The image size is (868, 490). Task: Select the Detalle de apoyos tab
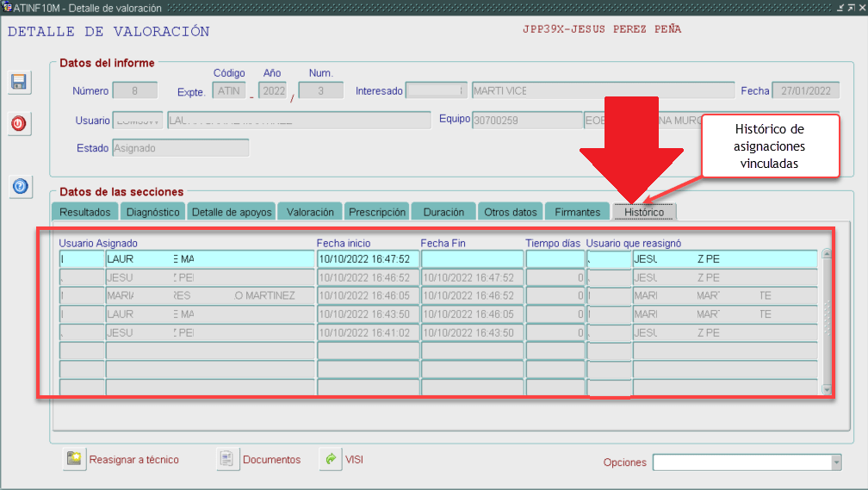point(232,212)
